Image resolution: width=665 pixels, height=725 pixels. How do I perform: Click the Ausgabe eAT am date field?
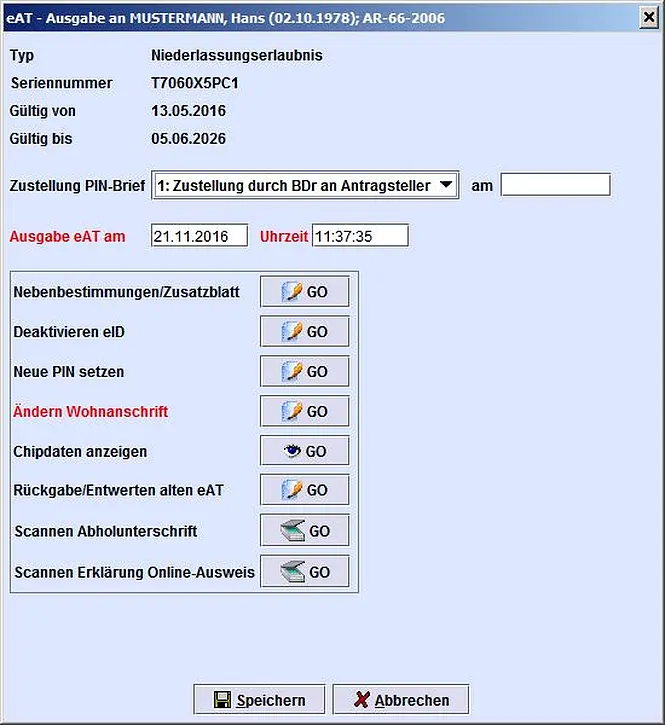click(x=199, y=236)
